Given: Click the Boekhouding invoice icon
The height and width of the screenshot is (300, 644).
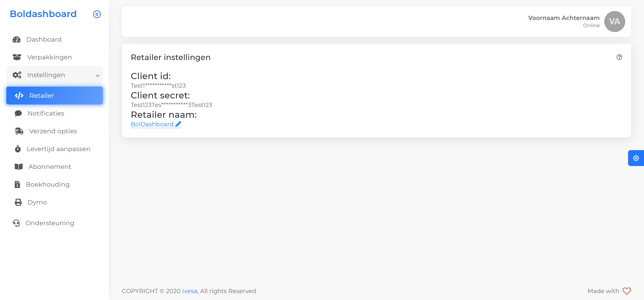Looking at the screenshot, I should coord(17,184).
